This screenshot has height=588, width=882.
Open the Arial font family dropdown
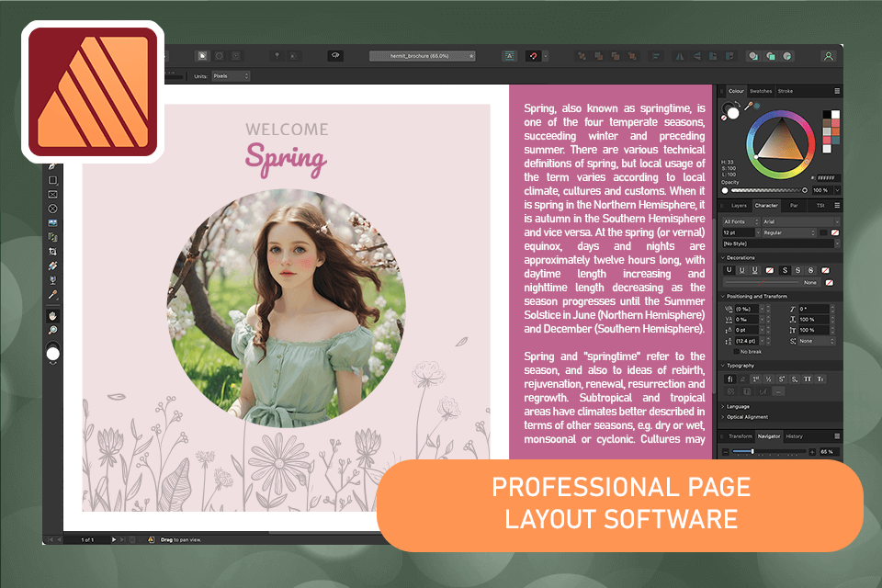[x=801, y=221]
